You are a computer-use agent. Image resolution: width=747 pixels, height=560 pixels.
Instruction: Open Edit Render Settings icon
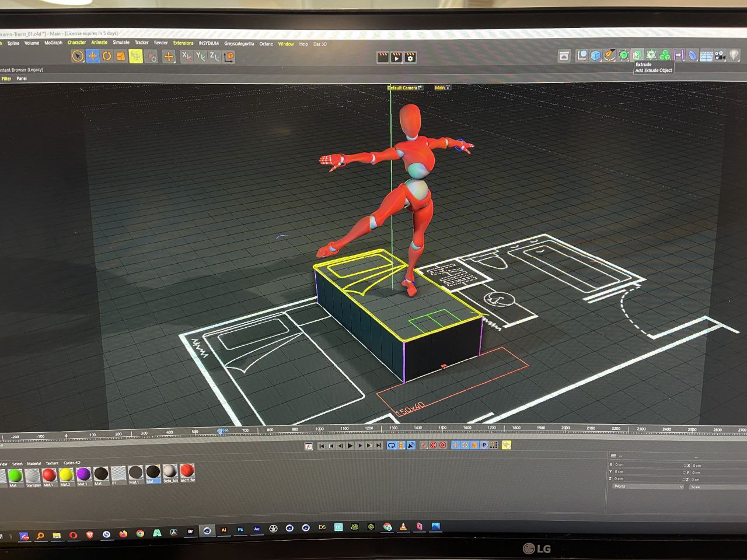pos(410,57)
